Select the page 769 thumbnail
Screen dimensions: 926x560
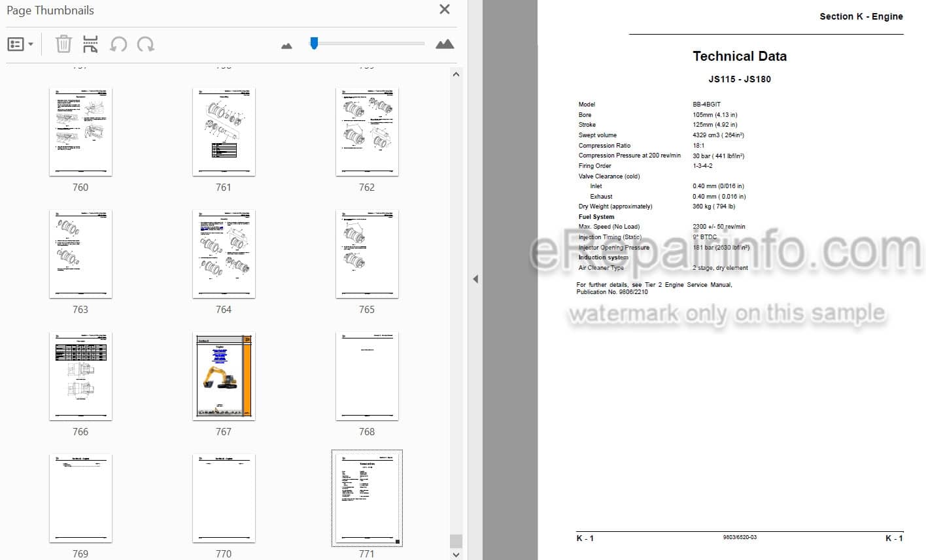[x=80, y=499]
